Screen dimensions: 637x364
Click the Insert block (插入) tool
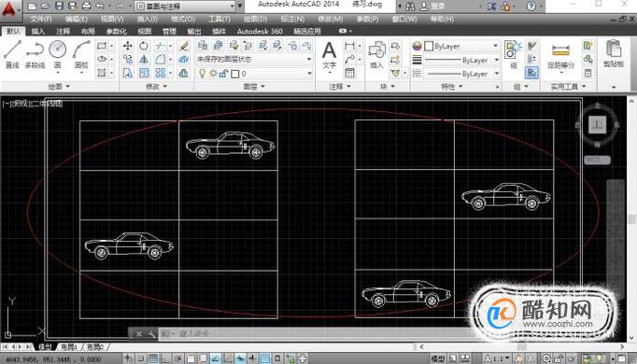tap(376, 55)
